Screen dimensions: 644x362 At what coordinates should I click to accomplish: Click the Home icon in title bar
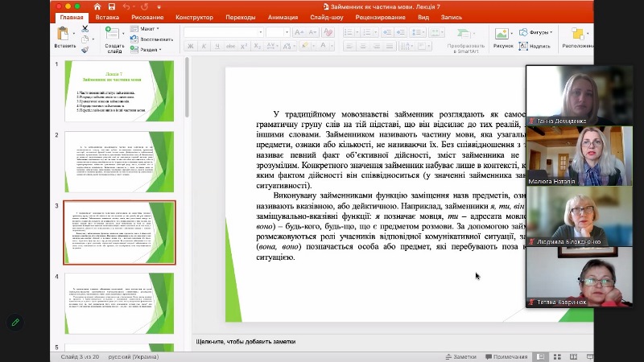97,6
